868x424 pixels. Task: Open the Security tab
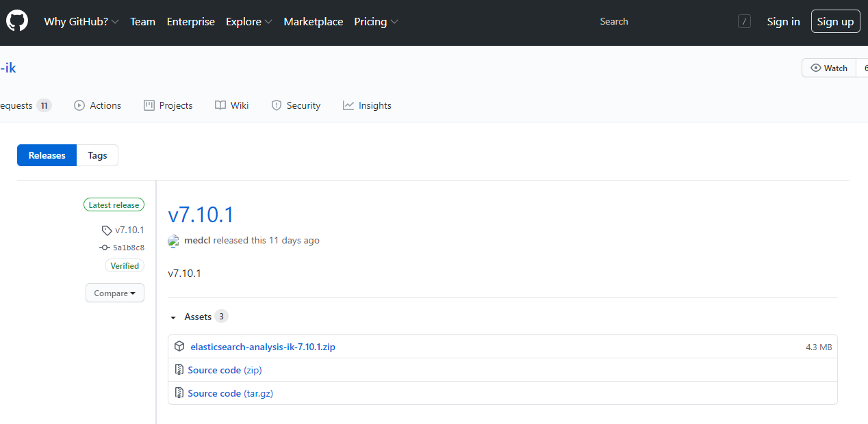pyautogui.click(x=296, y=105)
